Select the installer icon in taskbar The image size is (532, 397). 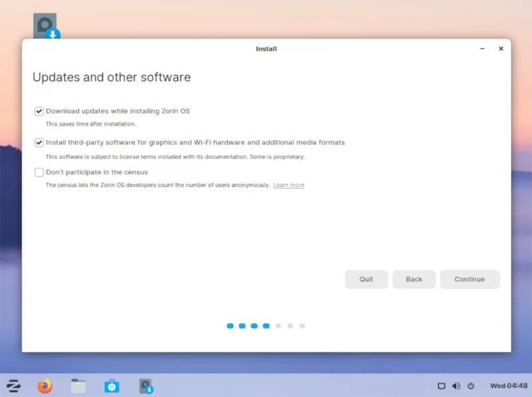pyautogui.click(x=146, y=386)
